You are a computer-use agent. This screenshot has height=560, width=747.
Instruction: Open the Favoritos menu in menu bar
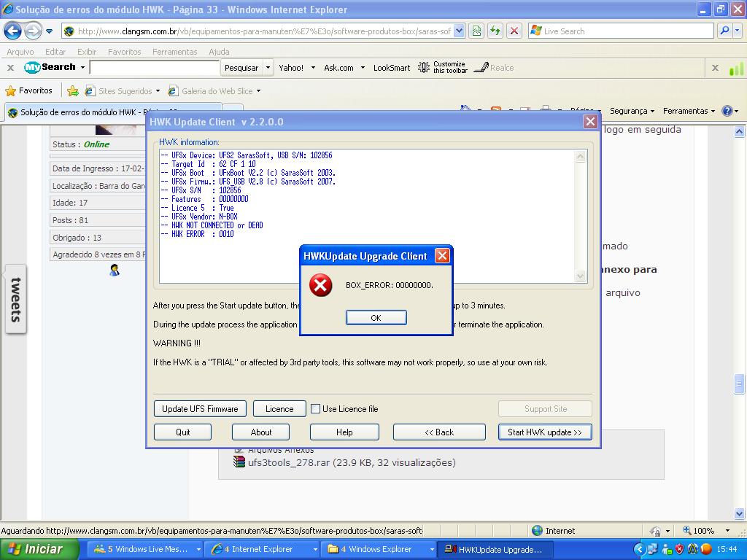[124, 52]
